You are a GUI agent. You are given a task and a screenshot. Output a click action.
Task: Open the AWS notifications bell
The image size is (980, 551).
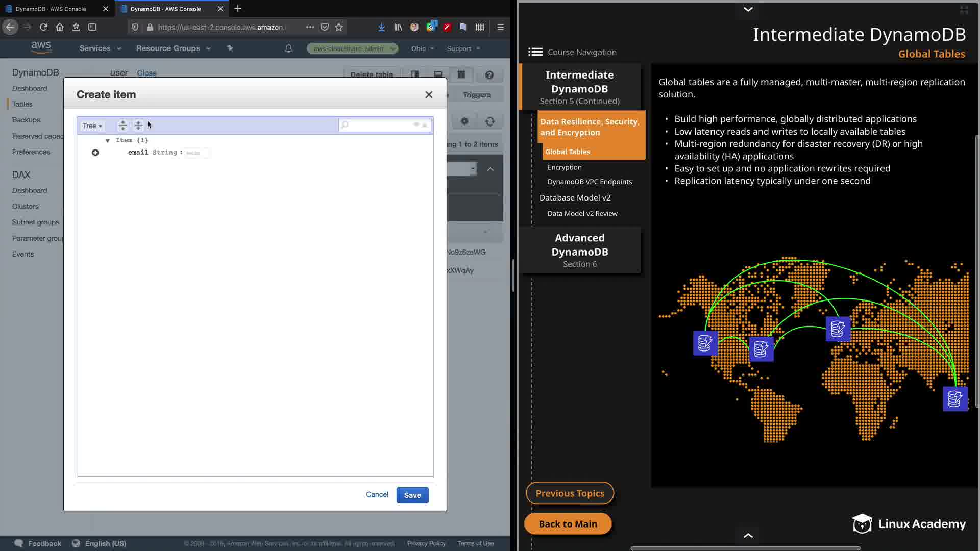click(x=288, y=48)
